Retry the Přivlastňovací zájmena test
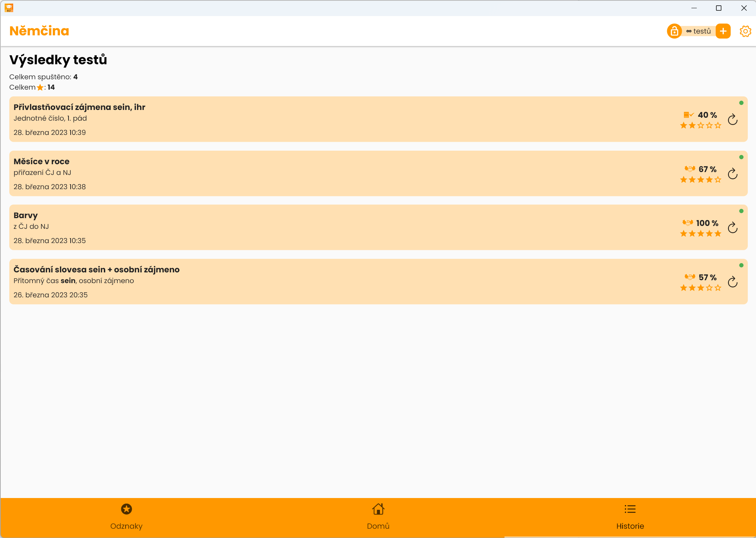 (x=732, y=120)
